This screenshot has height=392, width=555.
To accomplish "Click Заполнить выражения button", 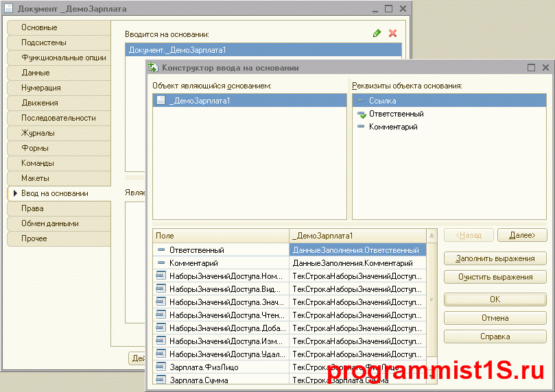I will (495, 258).
